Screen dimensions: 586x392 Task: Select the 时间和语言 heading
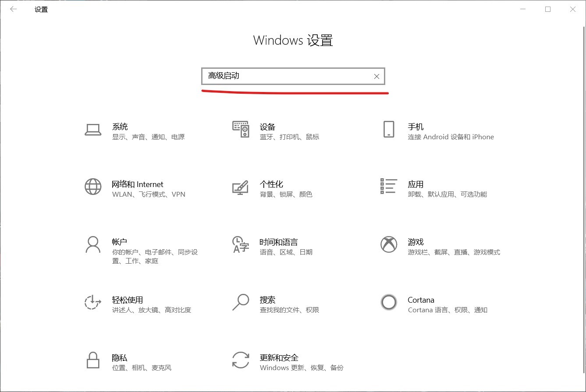coord(279,242)
